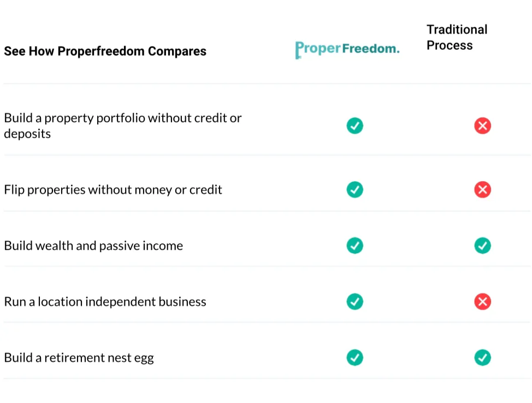Screen dimensions: 532x403
Task: Click the word deposits in first row
Action: tap(27, 134)
